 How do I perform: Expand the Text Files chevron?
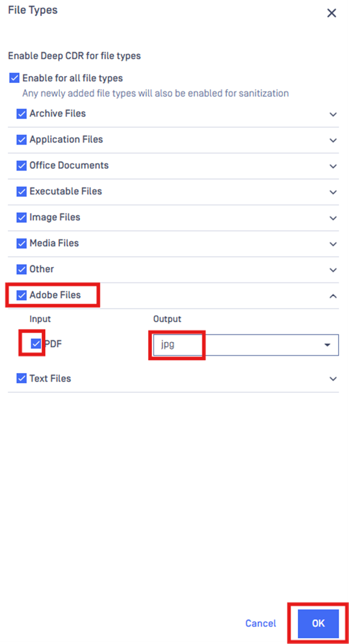point(333,379)
